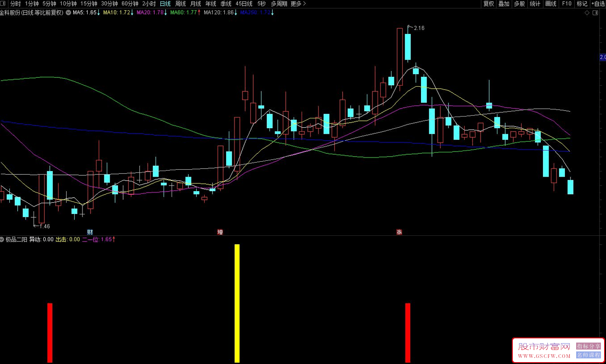Click the diamond icon below the 标记 button
The height and width of the screenshot is (364, 606).
click(x=587, y=13)
